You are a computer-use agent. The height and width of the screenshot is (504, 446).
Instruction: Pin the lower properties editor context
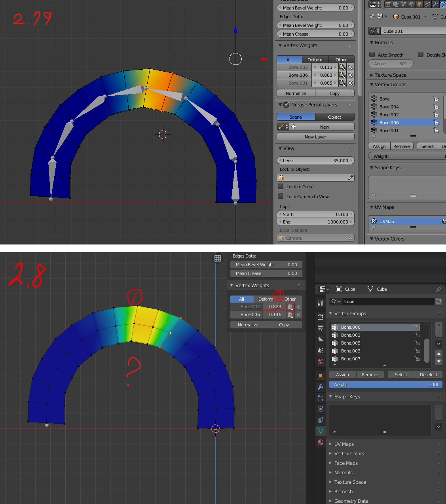point(438,289)
